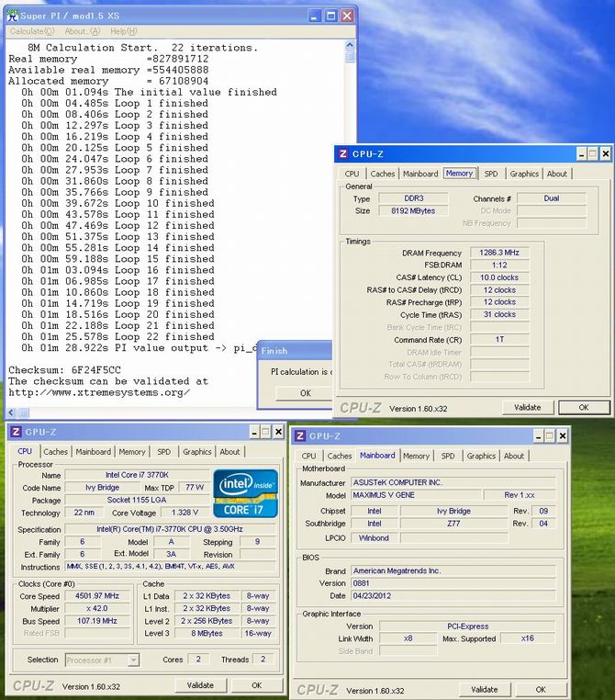Viewport: 615px width, 700px height.
Task: Switch to Mainboard tab in Memory window
Action: point(420,174)
